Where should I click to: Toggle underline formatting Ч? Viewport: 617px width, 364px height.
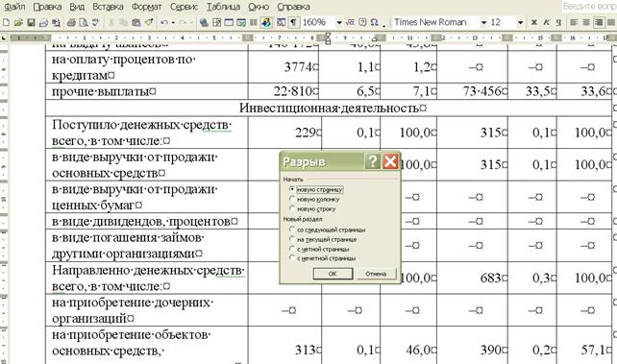point(558,23)
